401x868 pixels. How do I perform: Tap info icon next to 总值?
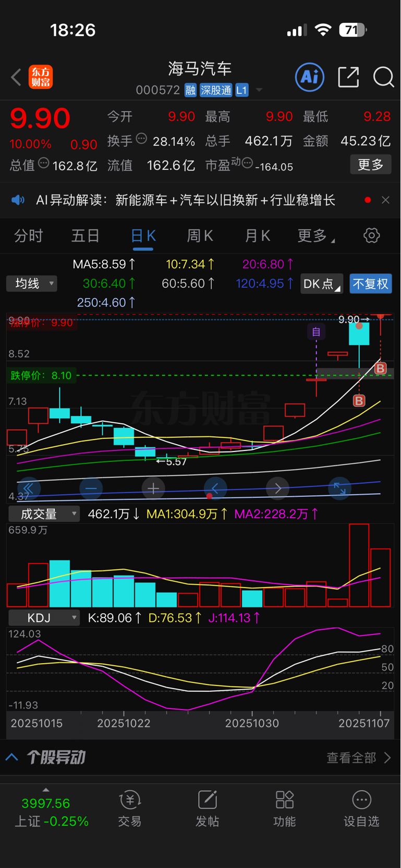coord(44,163)
